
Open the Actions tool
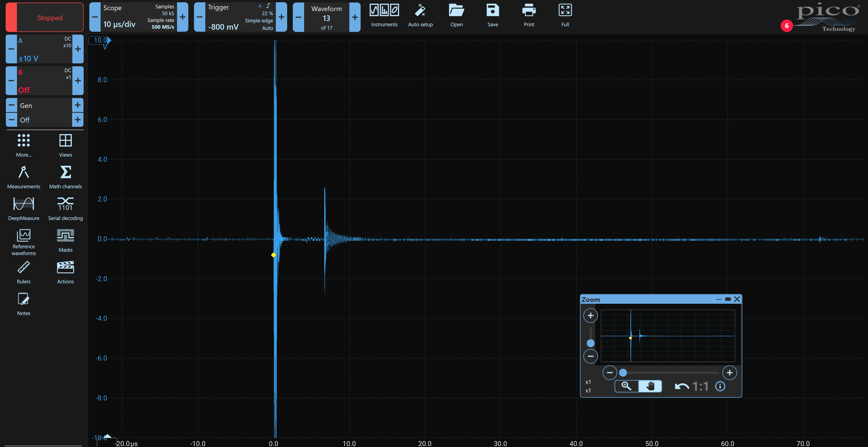click(x=65, y=272)
